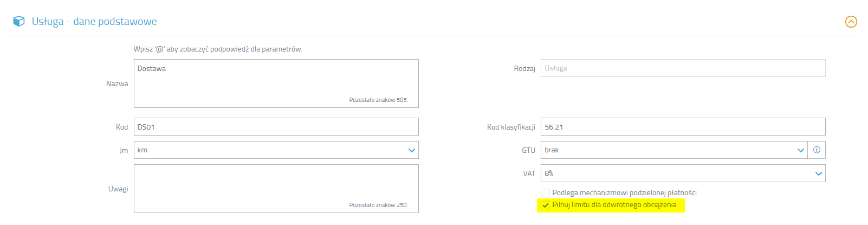Click the disabled Rodzaj field
The width and height of the screenshot is (868, 225).
[683, 68]
